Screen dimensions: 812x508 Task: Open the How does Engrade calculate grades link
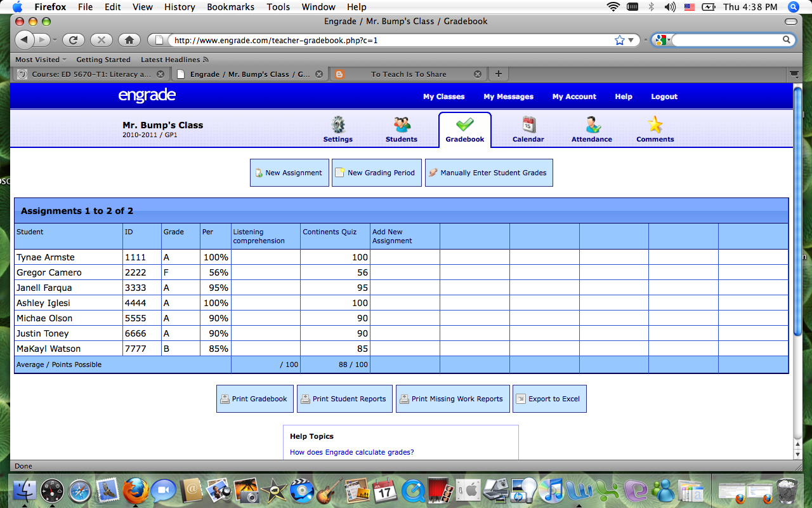pos(352,452)
